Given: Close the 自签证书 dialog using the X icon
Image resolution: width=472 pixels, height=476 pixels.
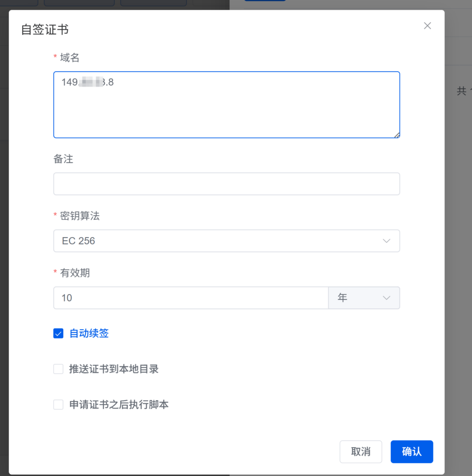Looking at the screenshot, I should click(x=427, y=26).
